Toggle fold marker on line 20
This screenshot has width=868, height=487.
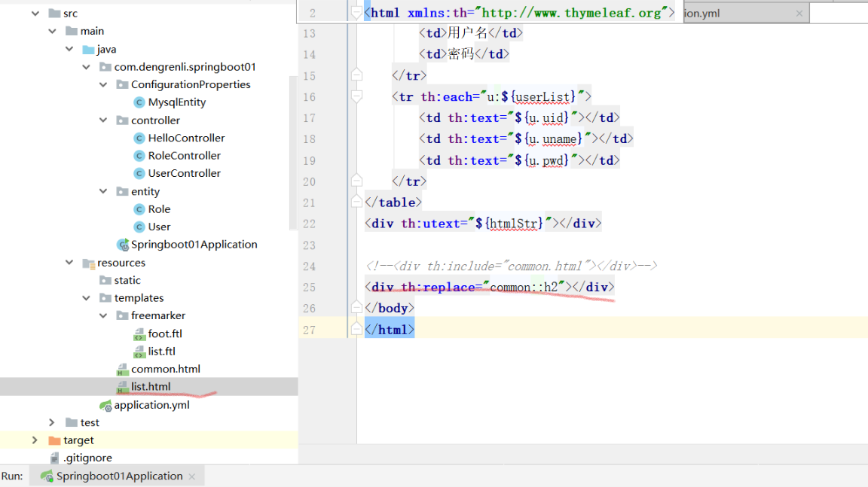tap(356, 181)
